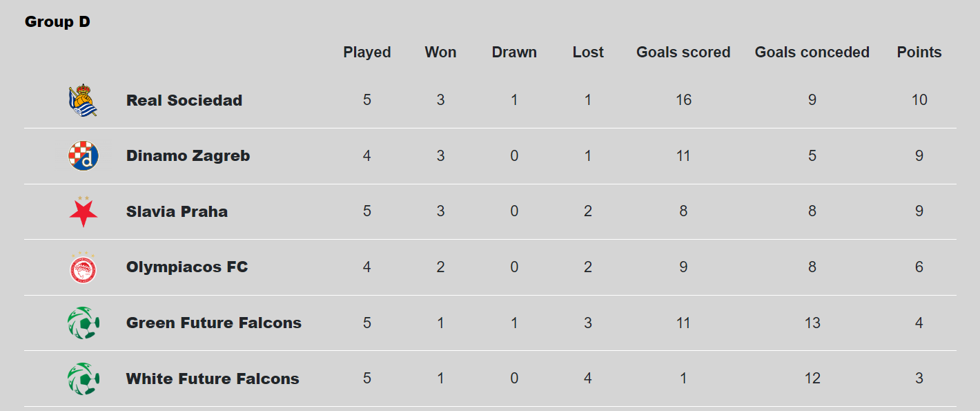Click the Drawn column header
This screenshot has width=980, height=411.
(x=514, y=52)
